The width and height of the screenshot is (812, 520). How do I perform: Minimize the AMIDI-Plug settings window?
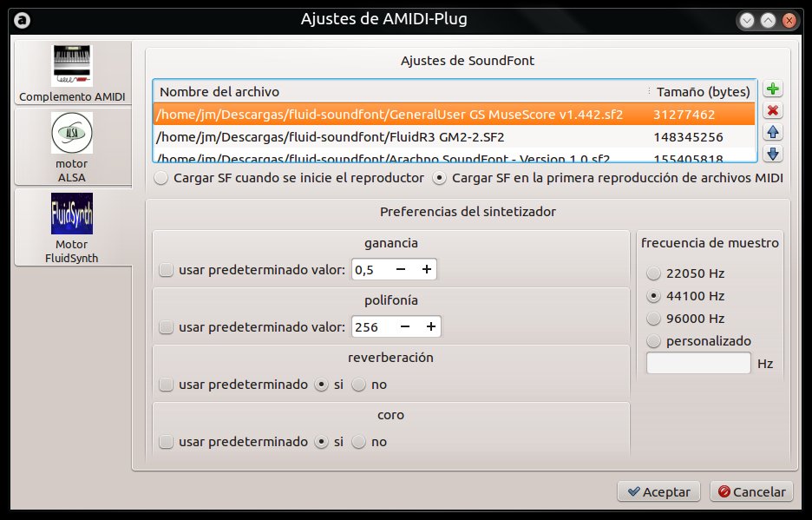747,21
